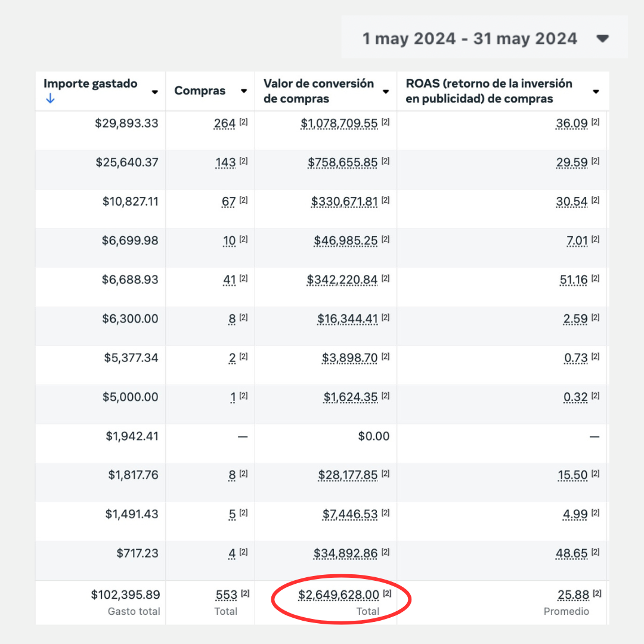Select the Compras column header label
This screenshot has height=644, width=644.
[x=200, y=91]
